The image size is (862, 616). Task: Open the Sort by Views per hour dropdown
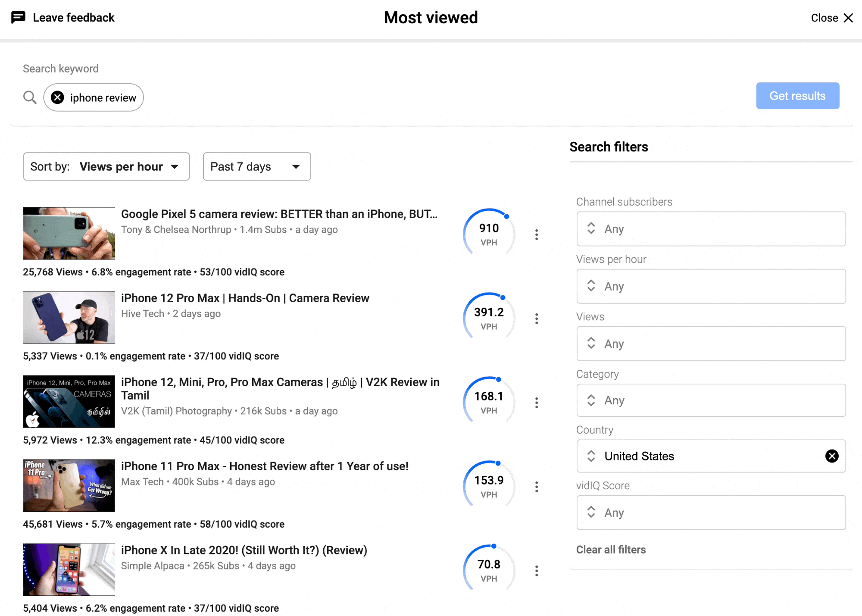[106, 166]
